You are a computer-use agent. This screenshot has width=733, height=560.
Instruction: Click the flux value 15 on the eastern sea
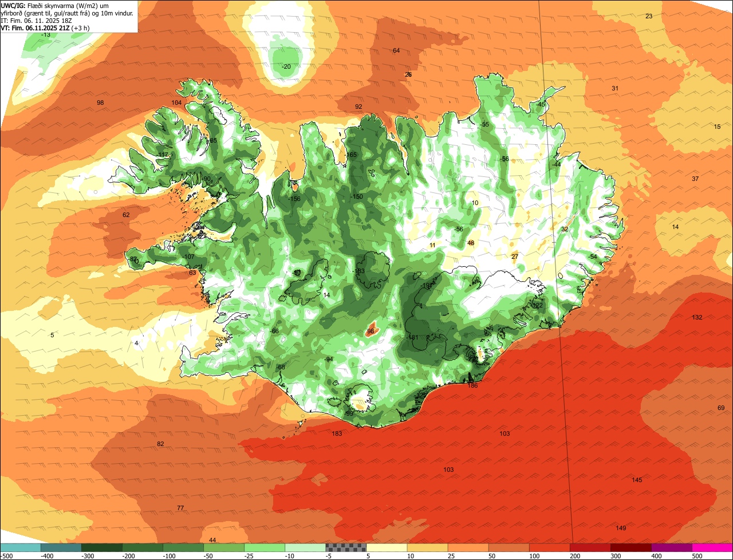718,127
